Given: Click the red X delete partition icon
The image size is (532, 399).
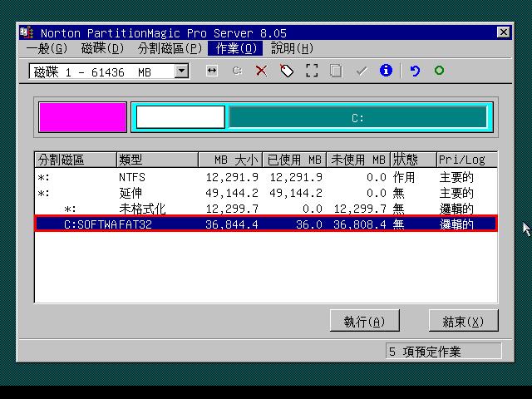Looking at the screenshot, I should tap(261, 71).
